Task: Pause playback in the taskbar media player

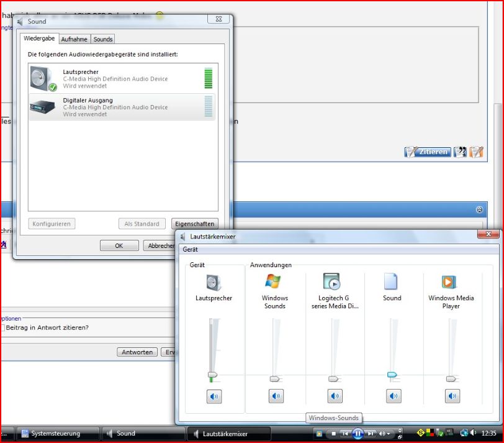Action: [358, 434]
